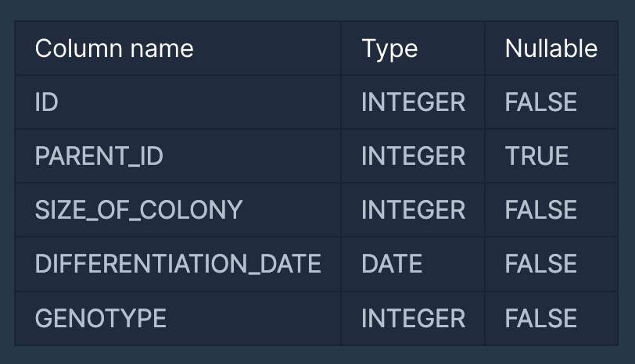Click the "Type" column header
The image size is (635, 364).
389,48
